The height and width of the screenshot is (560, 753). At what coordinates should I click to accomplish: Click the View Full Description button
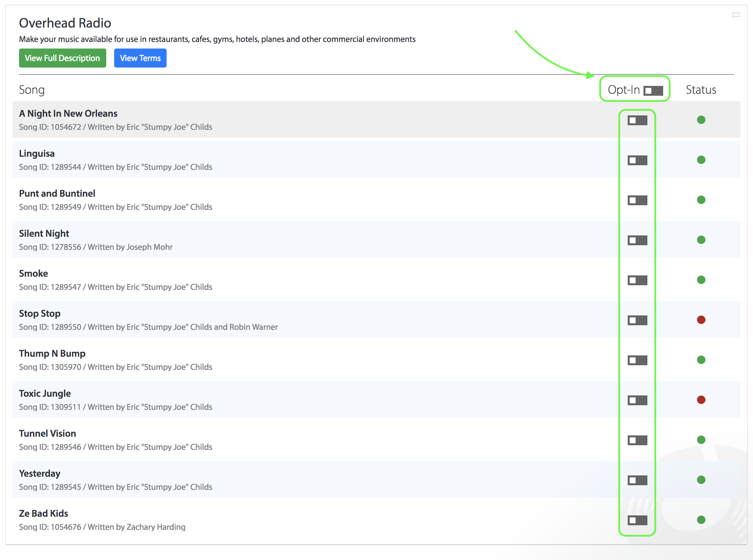click(x=62, y=58)
